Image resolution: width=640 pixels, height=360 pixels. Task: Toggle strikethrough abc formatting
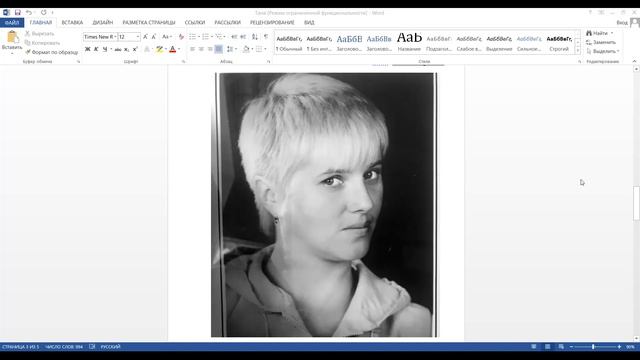coord(118,49)
